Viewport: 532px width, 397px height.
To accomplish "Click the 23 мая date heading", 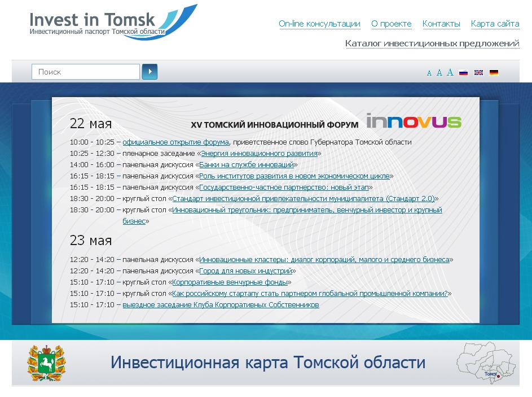I will [x=91, y=241].
